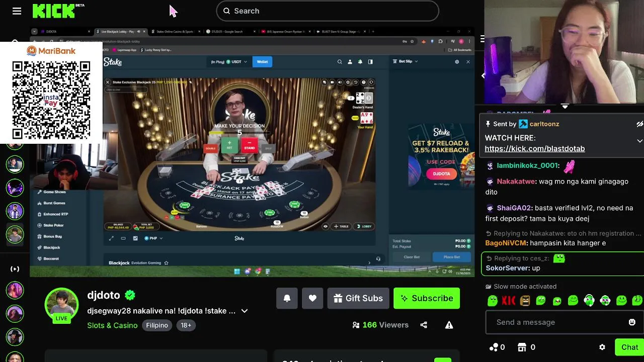Insert the first green blob emote
Viewport: 644px width, 362px height.
(493, 301)
